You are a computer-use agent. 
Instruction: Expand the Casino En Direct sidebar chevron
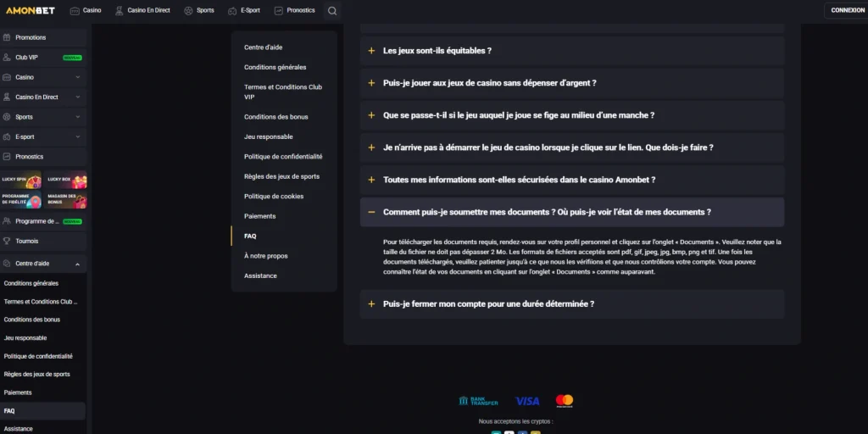coord(77,97)
